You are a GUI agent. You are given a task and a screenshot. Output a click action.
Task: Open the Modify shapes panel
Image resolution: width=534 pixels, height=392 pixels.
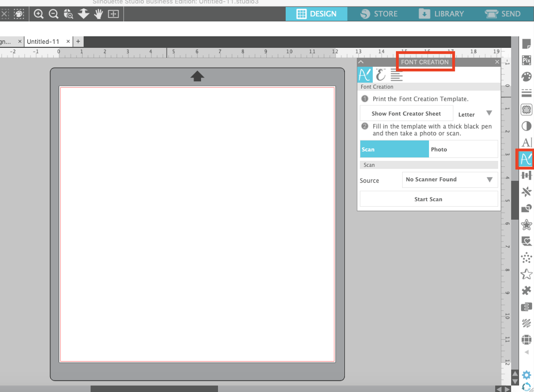[526, 208]
